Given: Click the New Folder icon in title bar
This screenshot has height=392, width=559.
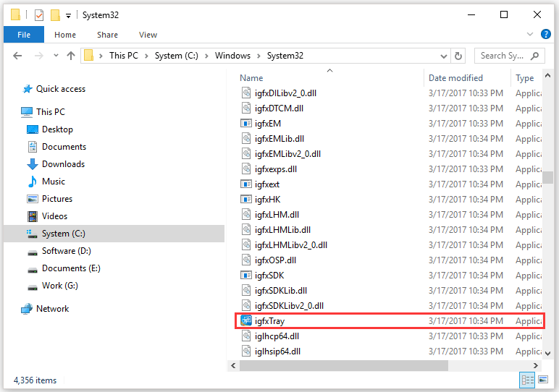Looking at the screenshot, I should pos(55,14).
